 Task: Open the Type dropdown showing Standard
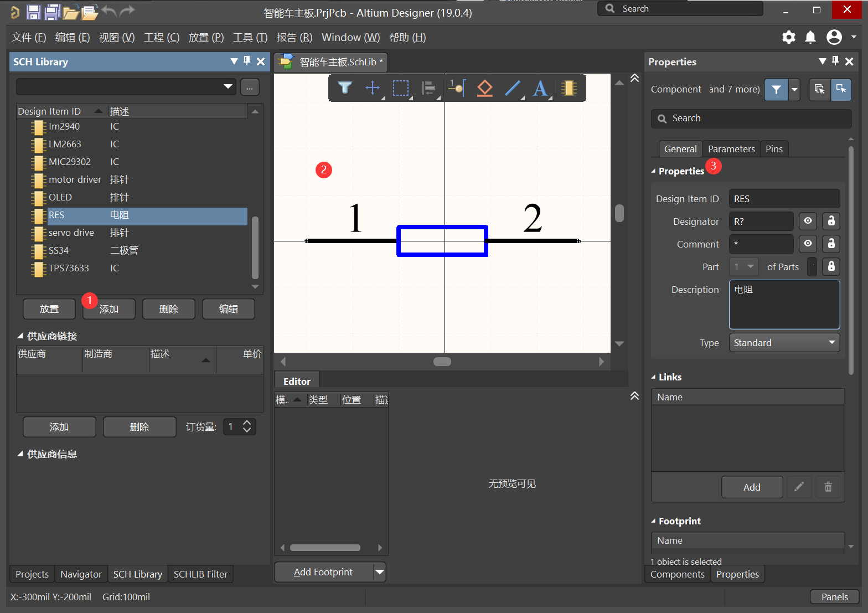point(784,343)
